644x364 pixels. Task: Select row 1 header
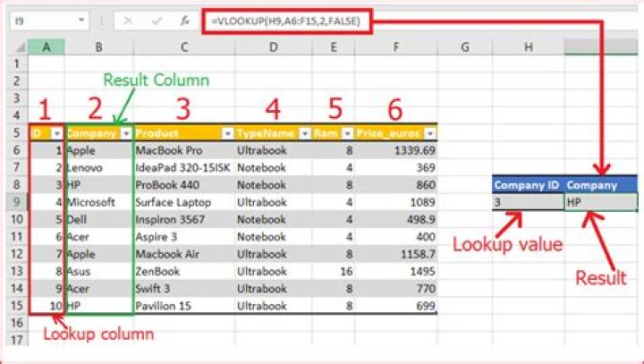(17, 63)
